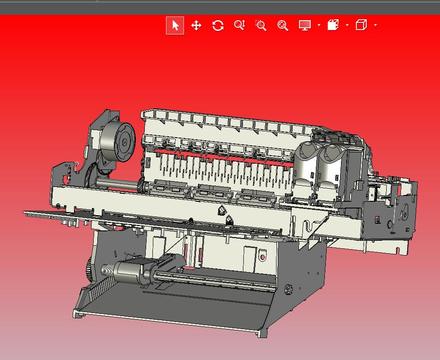Click the monitor display mode icon
Viewport: 440px width, 360px height.
click(x=305, y=25)
